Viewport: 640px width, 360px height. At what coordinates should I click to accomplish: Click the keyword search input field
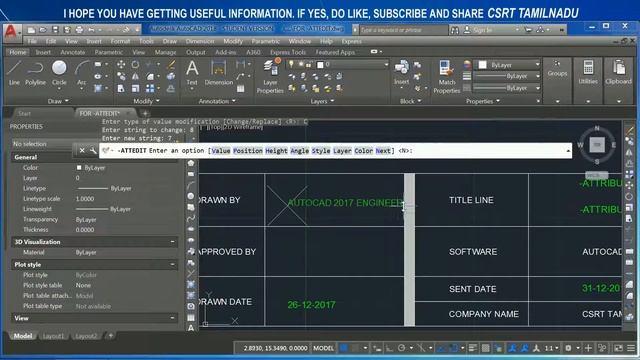coord(403,30)
